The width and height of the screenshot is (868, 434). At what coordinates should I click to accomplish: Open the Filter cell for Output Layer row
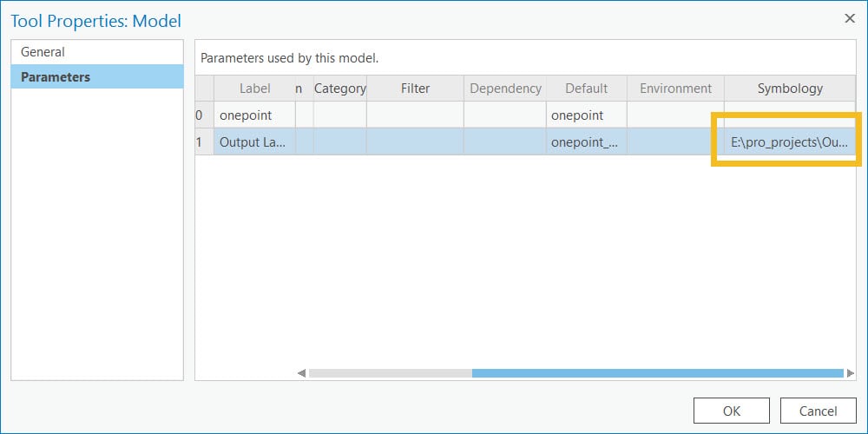coord(415,141)
